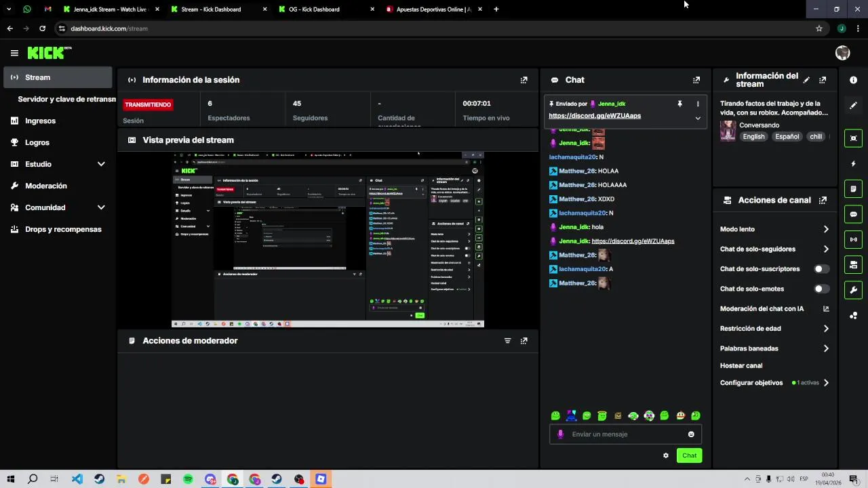Send message with green Chat button

click(x=689, y=455)
